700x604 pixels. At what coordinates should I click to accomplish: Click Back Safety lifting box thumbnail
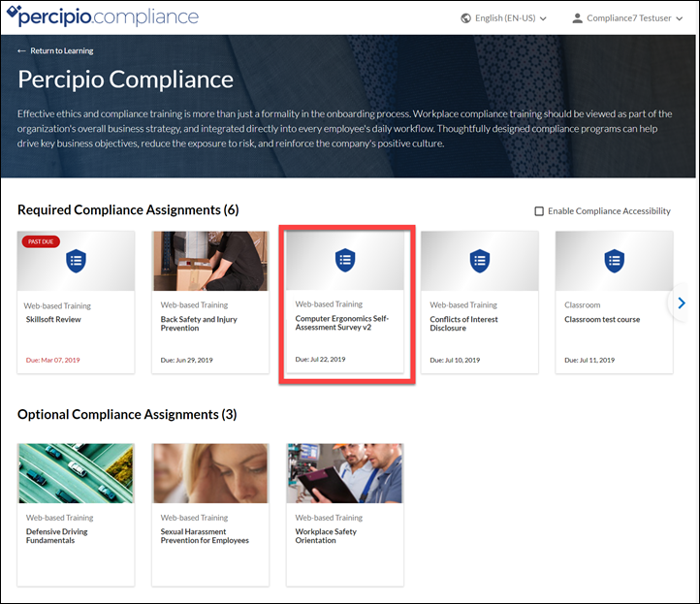pyautogui.click(x=210, y=261)
